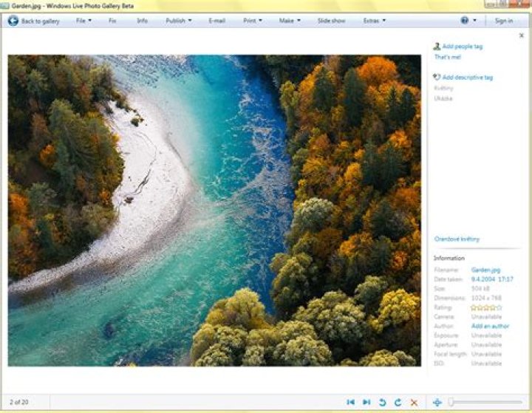Open the Fix menu item
Image resolution: width=532 pixels, height=413 pixels.
(112, 21)
